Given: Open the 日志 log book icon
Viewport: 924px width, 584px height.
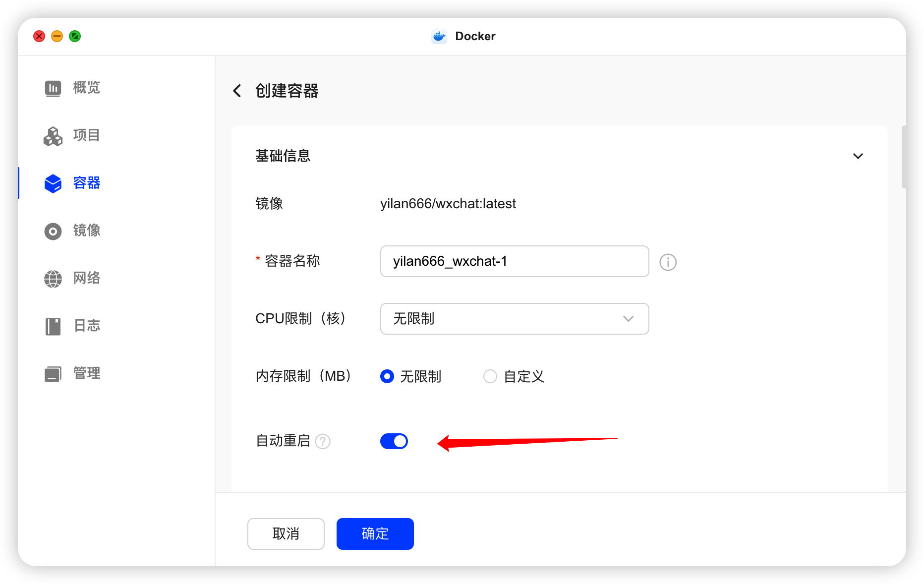Looking at the screenshot, I should coord(53,326).
